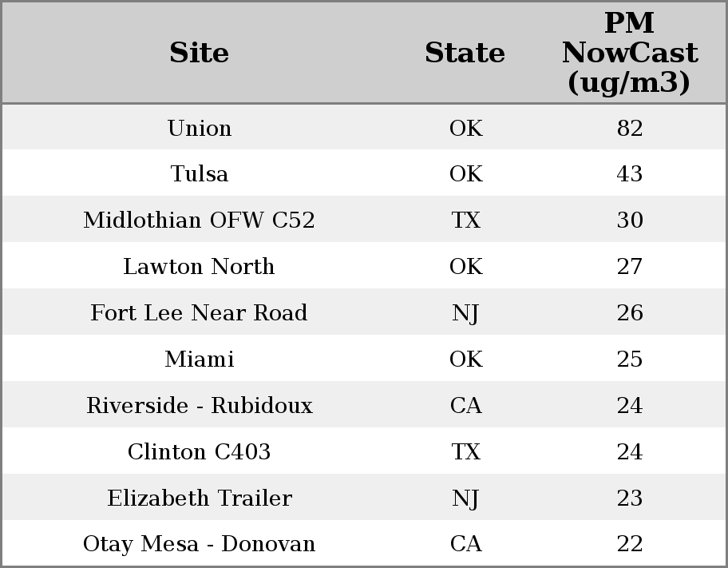Click the State column header
The height and width of the screenshot is (568, 728).
[x=465, y=53]
